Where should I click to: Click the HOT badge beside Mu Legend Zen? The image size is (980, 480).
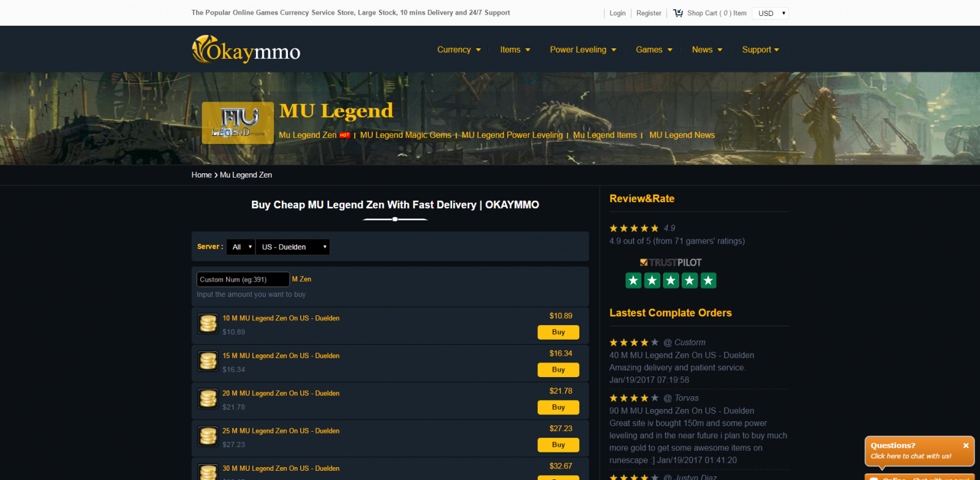coord(345,135)
